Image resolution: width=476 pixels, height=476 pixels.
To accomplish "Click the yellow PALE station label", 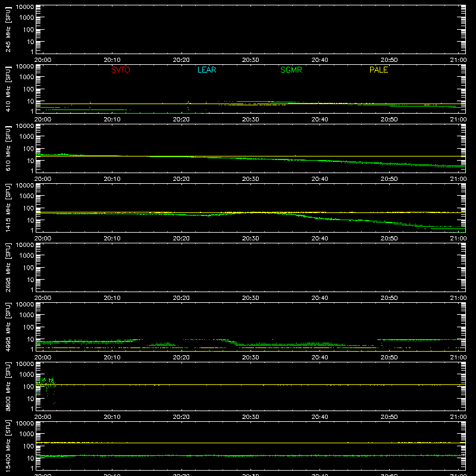I will coord(378,70).
